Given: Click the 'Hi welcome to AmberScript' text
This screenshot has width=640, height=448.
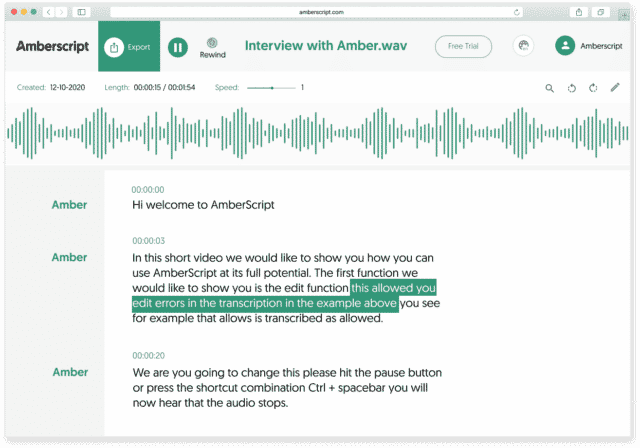Looking at the screenshot, I should (203, 205).
